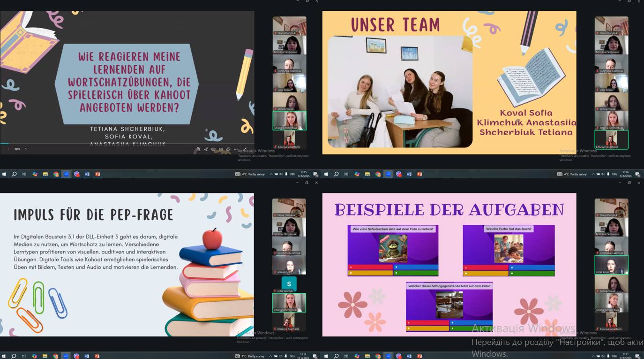Open Chrome from the taskbar below the Unser Team slide
Image resolution: width=644 pixels, height=359 pixels.
click(378, 174)
